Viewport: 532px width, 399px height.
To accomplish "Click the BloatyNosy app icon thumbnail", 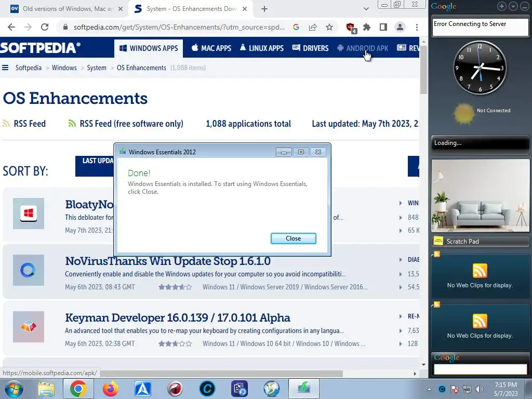I will click(x=29, y=214).
